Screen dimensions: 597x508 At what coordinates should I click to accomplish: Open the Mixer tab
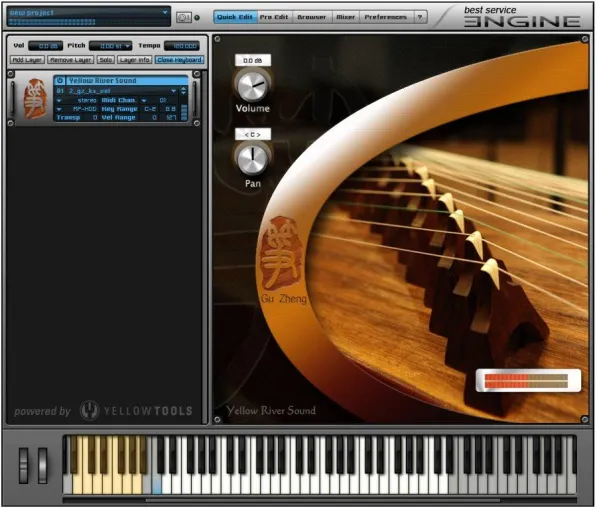coord(345,17)
